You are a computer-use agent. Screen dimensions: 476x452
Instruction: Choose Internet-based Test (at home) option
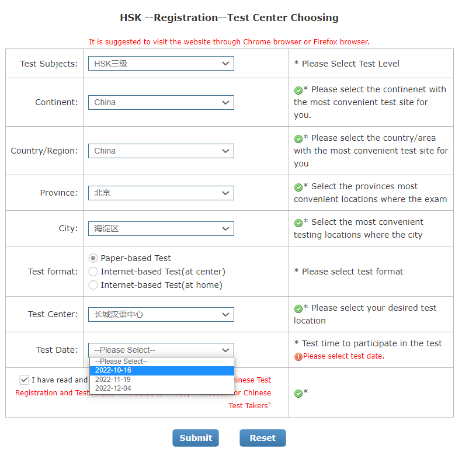pyautogui.click(x=93, y=285)
